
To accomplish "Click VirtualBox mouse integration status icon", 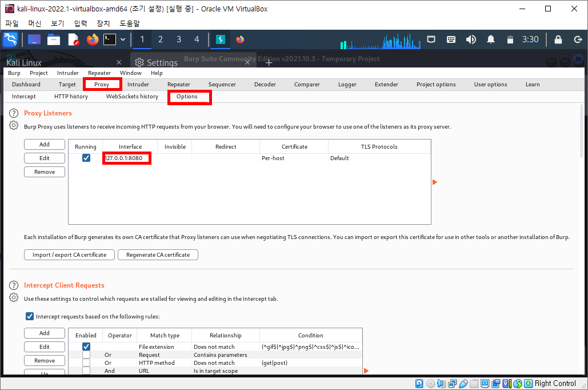I will click(518, 383).
